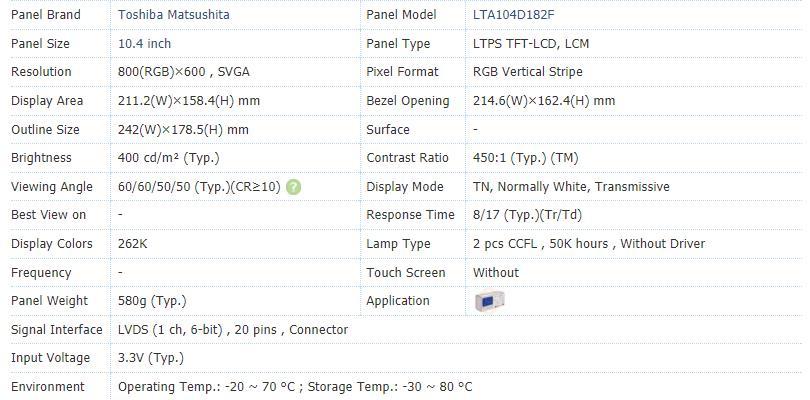Viewport: 810px width, 400px height.
Task: Select the Panel Weight 580g (Typ.) value
Action: (152, 301)
